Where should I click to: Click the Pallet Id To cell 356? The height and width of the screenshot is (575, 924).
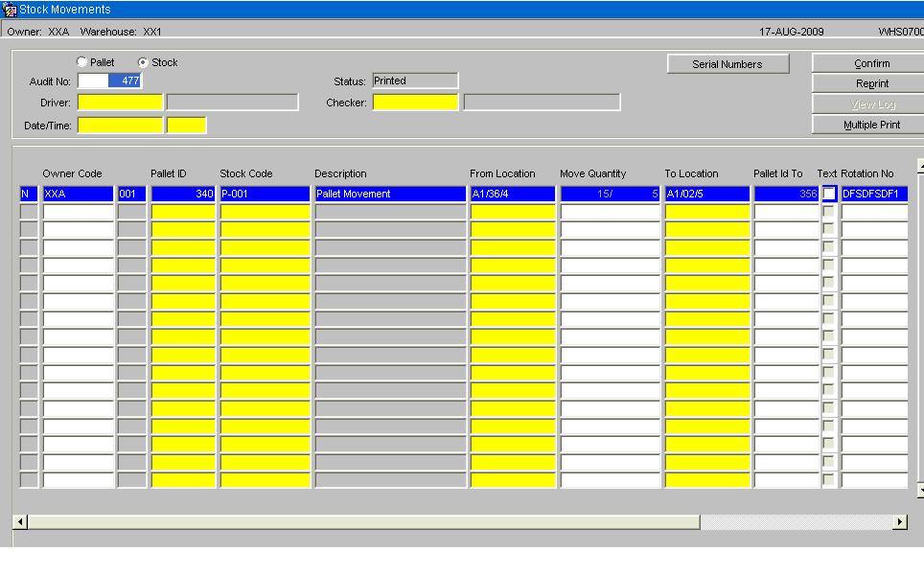pyautogui.click(x=787, y=194)
